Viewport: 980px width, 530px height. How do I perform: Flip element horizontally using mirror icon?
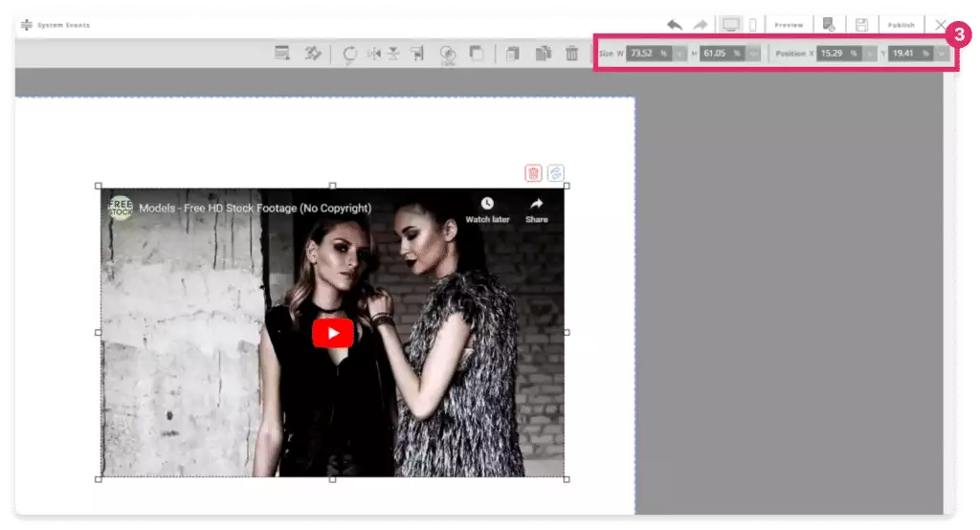374,54
